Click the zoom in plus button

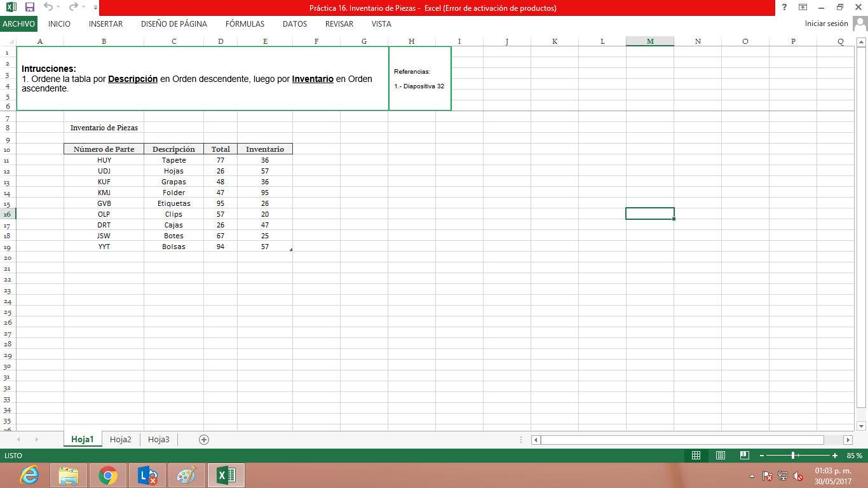pos(835,456)
